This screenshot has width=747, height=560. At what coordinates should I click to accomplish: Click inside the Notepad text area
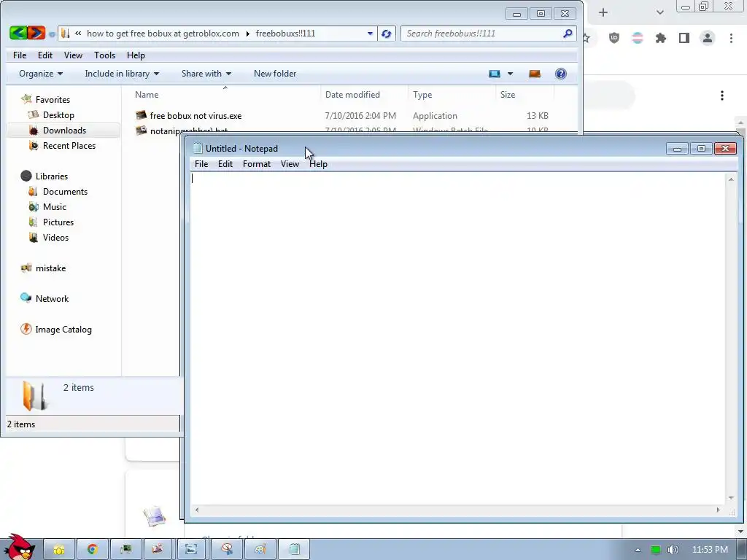[458, 338]
